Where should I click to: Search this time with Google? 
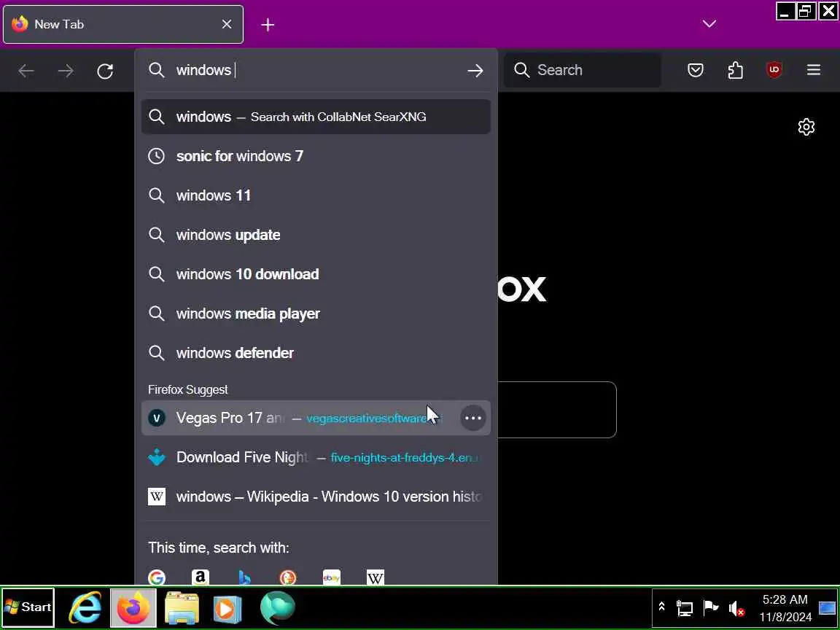[x=157, y=577]
